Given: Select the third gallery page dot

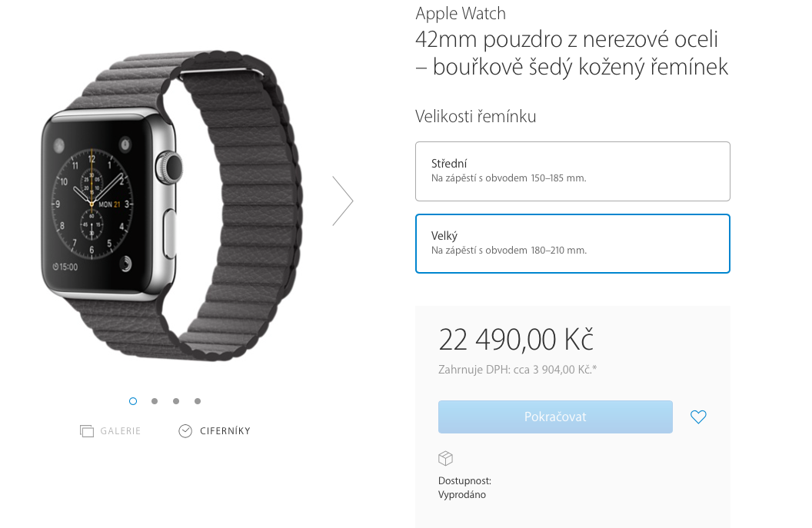Looking at the screenshot, I should coord(176,401).
